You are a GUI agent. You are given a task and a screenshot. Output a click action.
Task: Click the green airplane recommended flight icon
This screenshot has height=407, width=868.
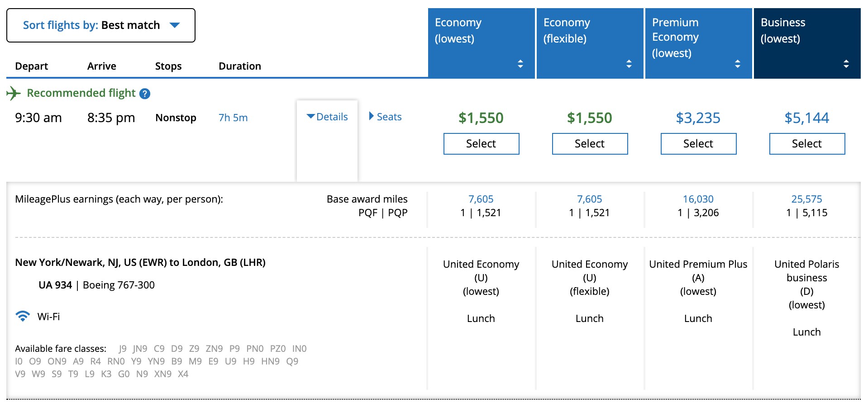coord(14,93)
